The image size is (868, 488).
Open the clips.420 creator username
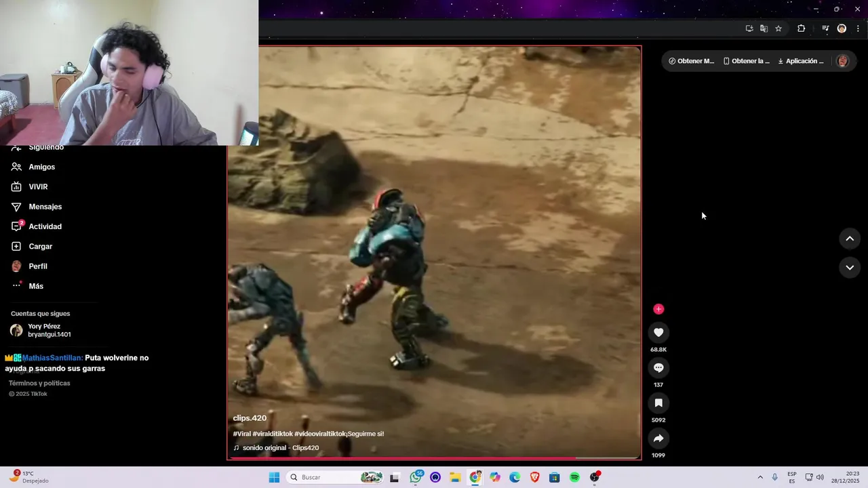pos(250,418)
